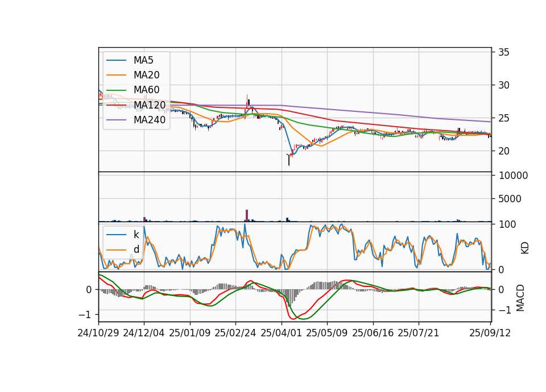Click the MA5 legend label
The image size is (546, 392).
point(143,60)
